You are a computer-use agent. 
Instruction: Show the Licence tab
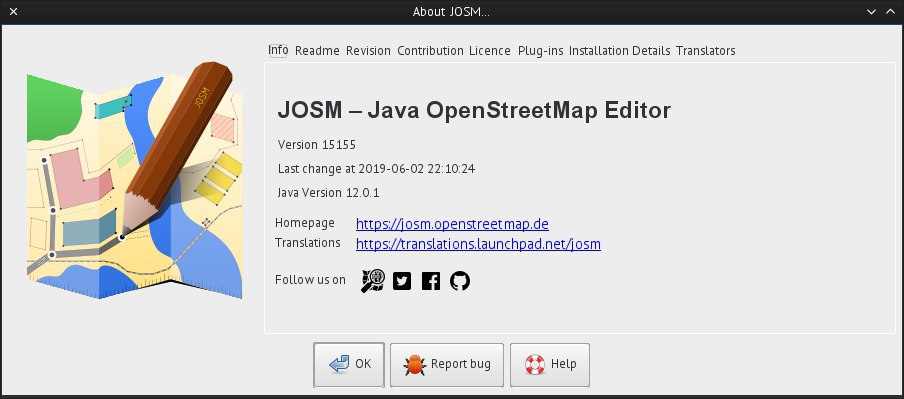tap(489, 51)
